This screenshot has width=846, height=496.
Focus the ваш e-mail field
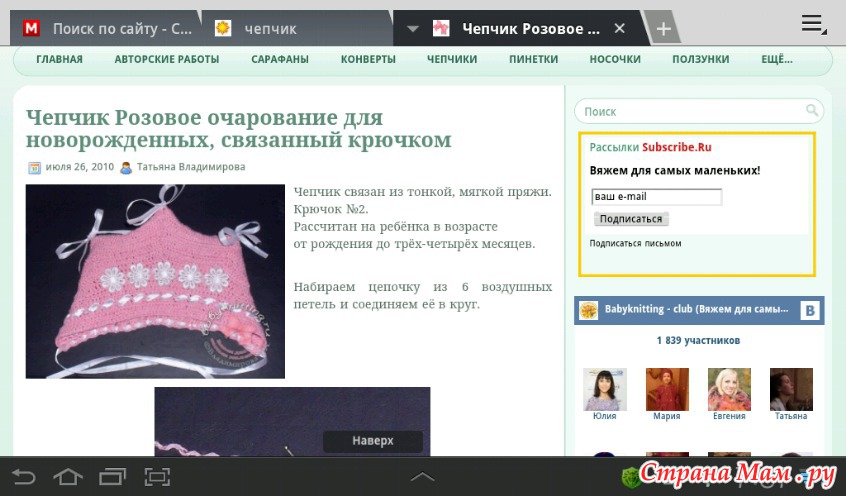(656, 197)
